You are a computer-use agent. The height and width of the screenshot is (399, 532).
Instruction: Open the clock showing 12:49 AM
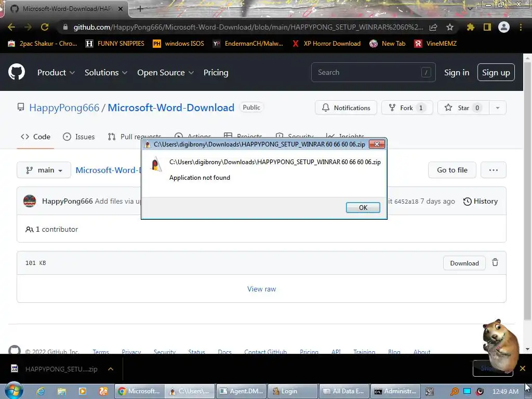(x=505, y=391)
